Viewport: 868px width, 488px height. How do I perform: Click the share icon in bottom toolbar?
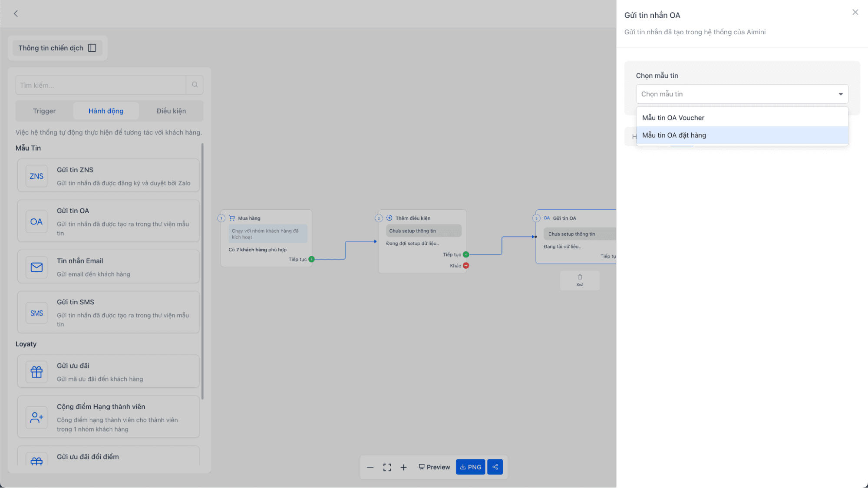coord(495,467)
